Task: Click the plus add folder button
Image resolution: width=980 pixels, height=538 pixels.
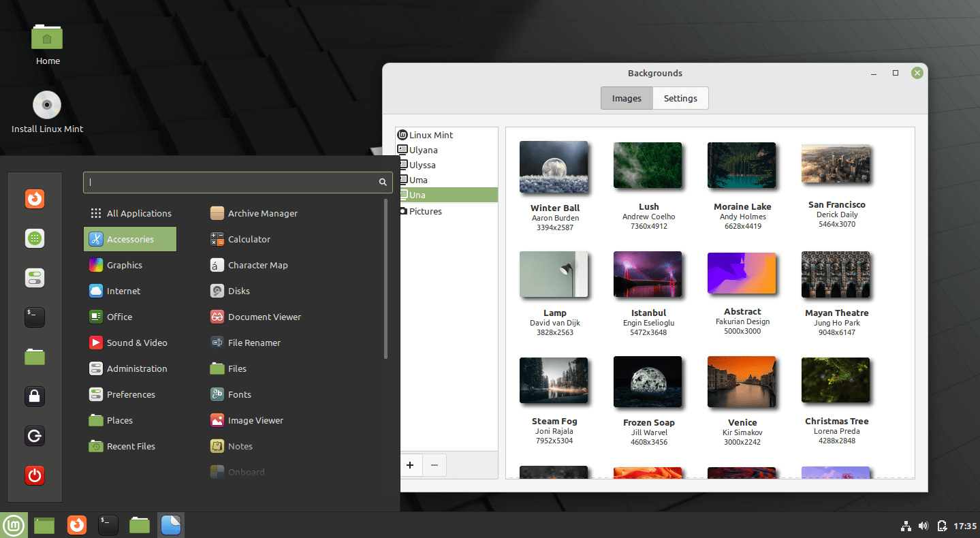Action: [x=410, y=465]
